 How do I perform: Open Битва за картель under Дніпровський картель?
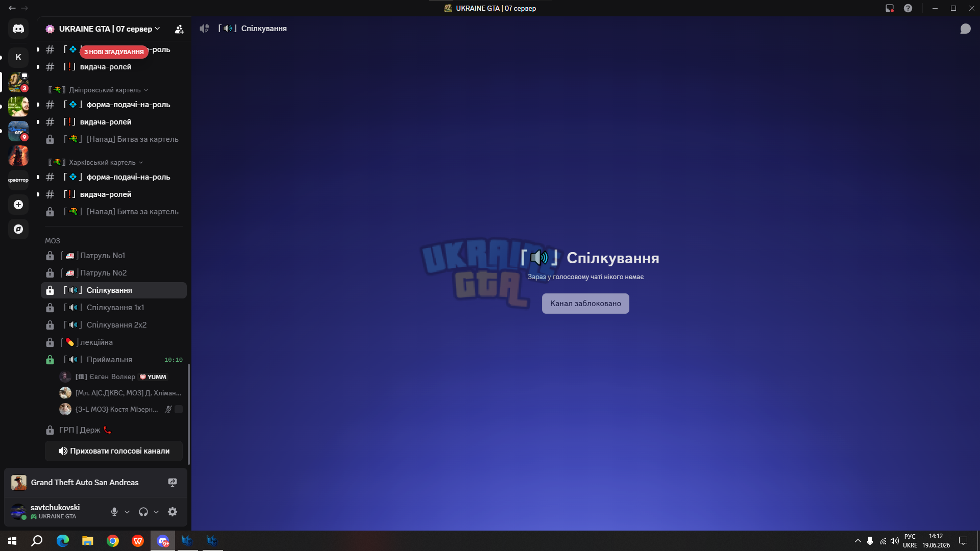114,139
